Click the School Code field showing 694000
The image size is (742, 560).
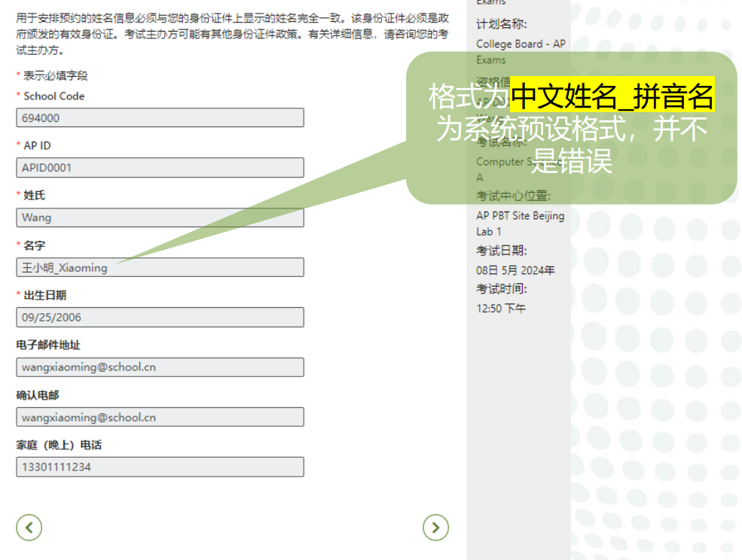(x=160, y=117)
